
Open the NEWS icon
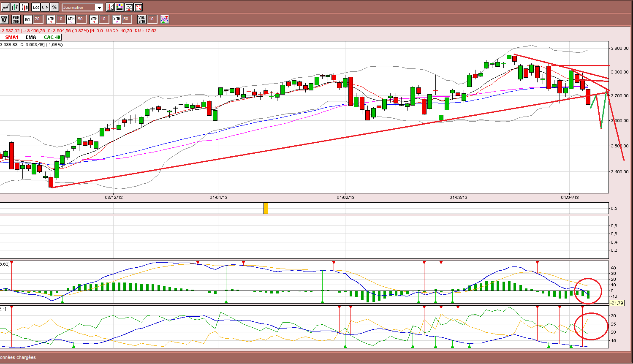(x=138, y=7)
